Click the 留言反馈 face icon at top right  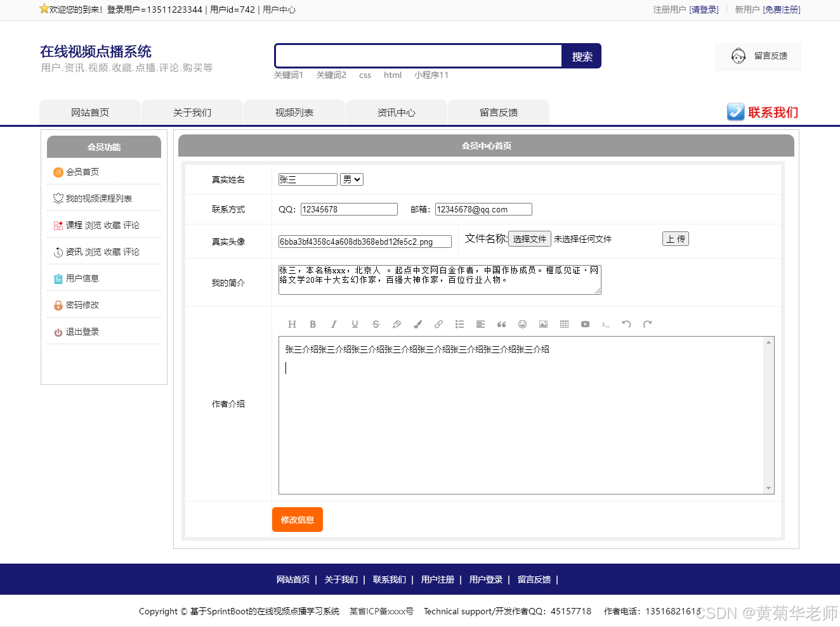click(738, 56)
